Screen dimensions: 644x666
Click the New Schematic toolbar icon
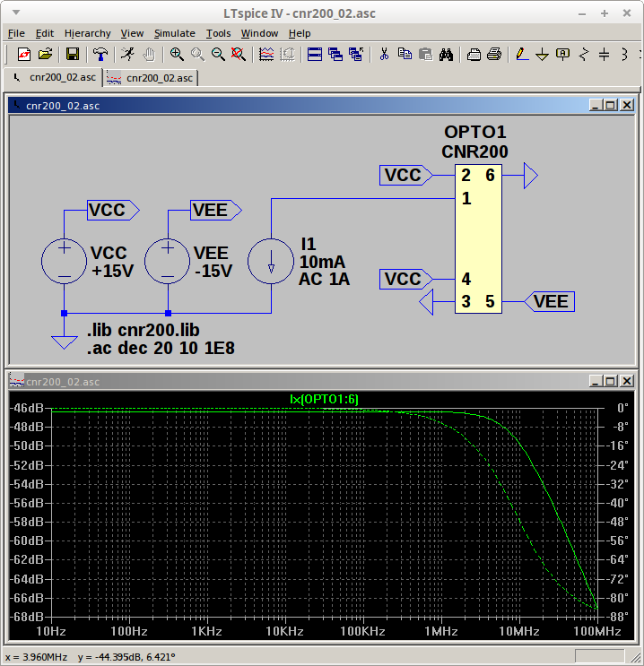pos(24,55)
